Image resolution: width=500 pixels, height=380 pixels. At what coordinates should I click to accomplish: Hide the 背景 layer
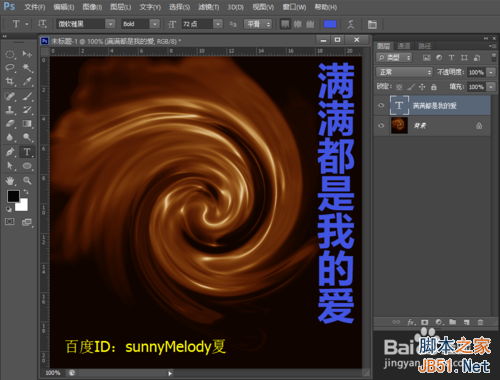click(381, 126)
